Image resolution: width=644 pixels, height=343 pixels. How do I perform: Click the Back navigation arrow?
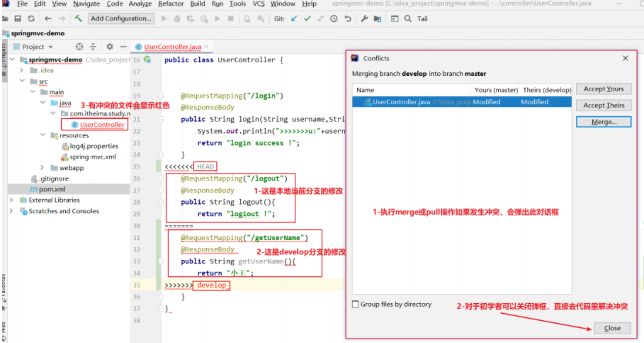[x=48, y=19]
